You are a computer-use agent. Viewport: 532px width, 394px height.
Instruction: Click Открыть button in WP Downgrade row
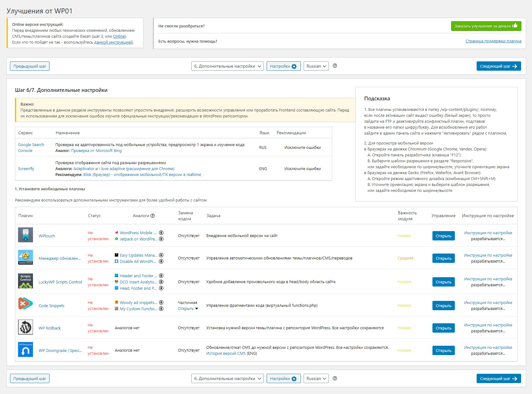pos(443,350)
